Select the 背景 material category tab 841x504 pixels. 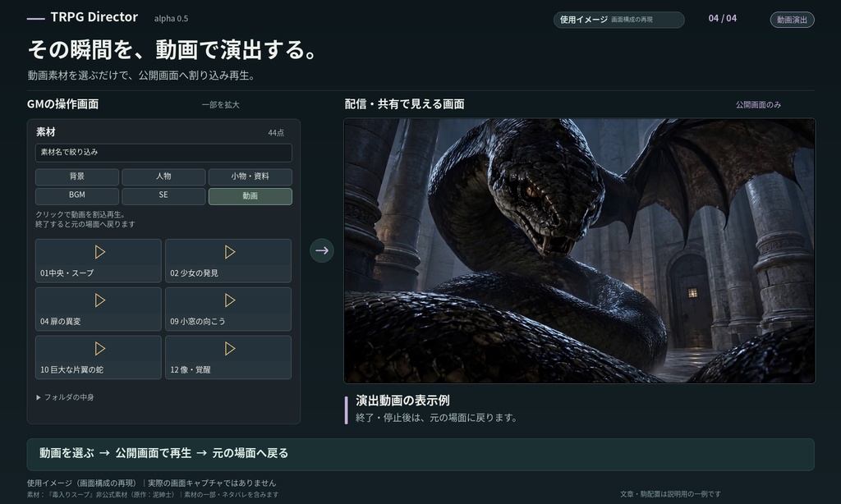click(x=77, y=176)
